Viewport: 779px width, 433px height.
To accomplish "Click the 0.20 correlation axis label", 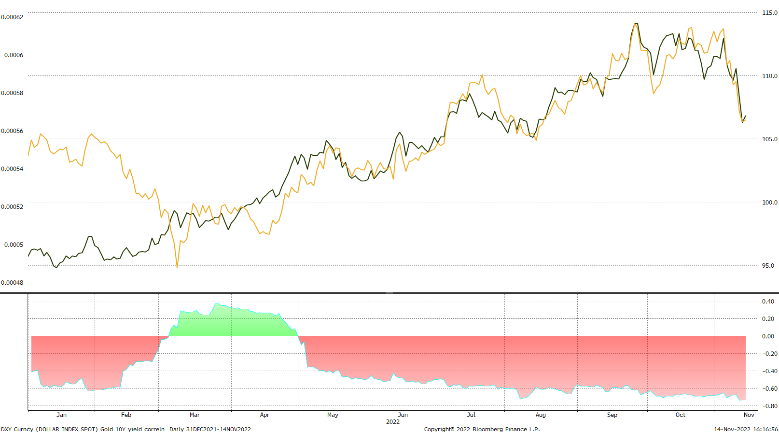I will click(x=768, y=319).
